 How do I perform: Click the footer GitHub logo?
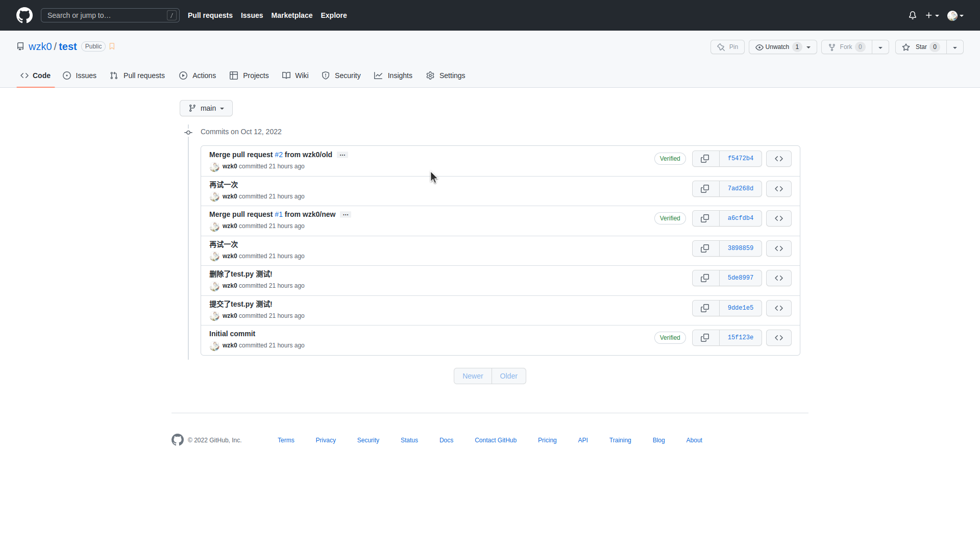177,440
